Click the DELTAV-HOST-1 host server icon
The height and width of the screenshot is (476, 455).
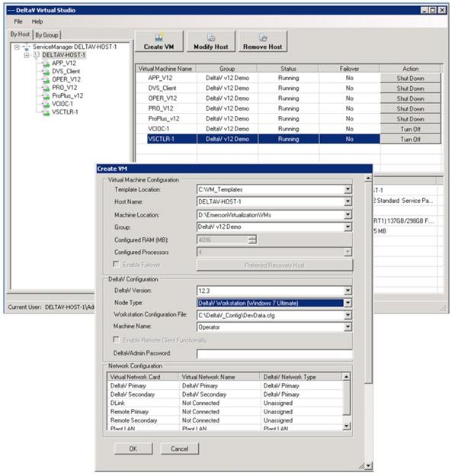point(37,55)
